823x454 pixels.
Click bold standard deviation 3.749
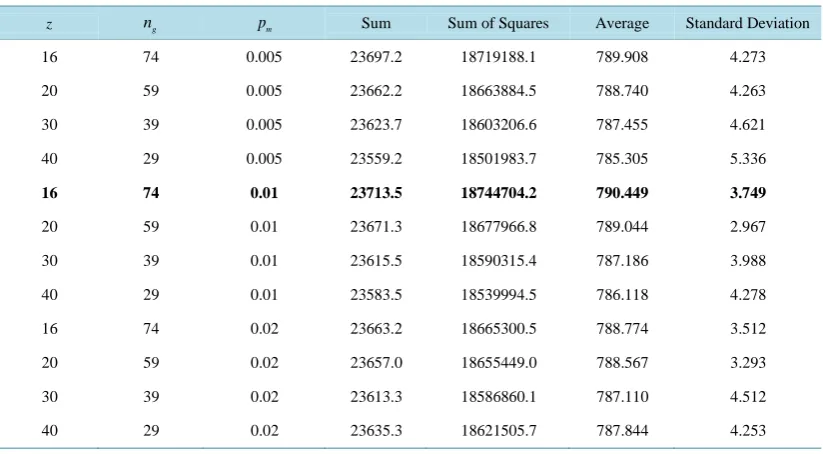pos(747,193)
